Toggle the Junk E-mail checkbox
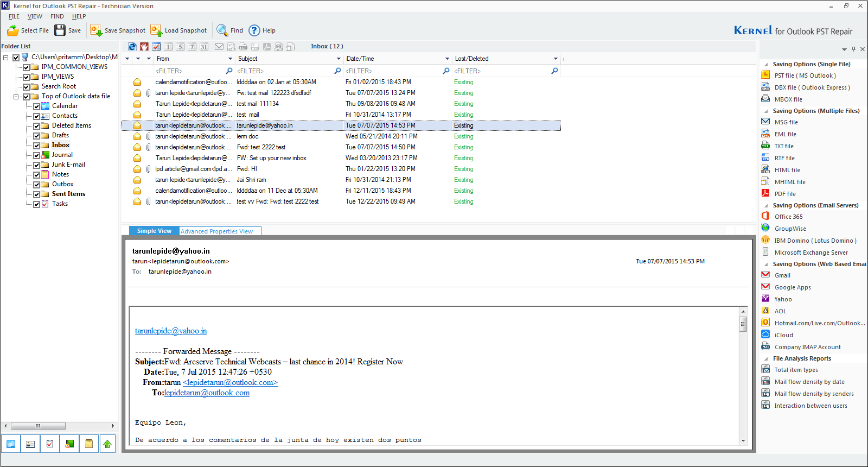Image resolution: width=868 pixels, height=467 pixels. [x=36, y=165]
